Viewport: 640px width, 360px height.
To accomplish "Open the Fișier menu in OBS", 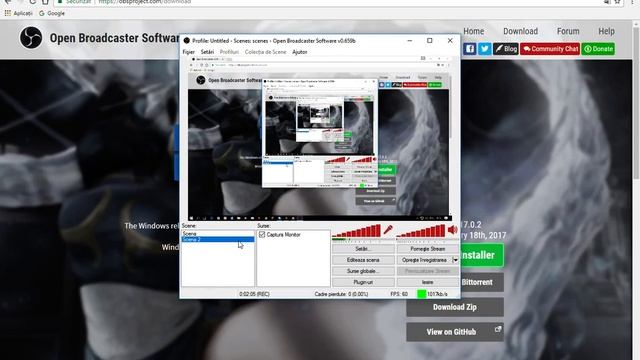I will tap(189, 52).
